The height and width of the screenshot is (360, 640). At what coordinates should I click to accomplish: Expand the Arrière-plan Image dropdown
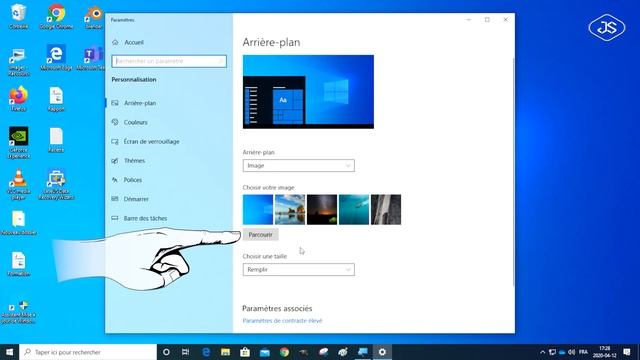click(x=298, y=165)
